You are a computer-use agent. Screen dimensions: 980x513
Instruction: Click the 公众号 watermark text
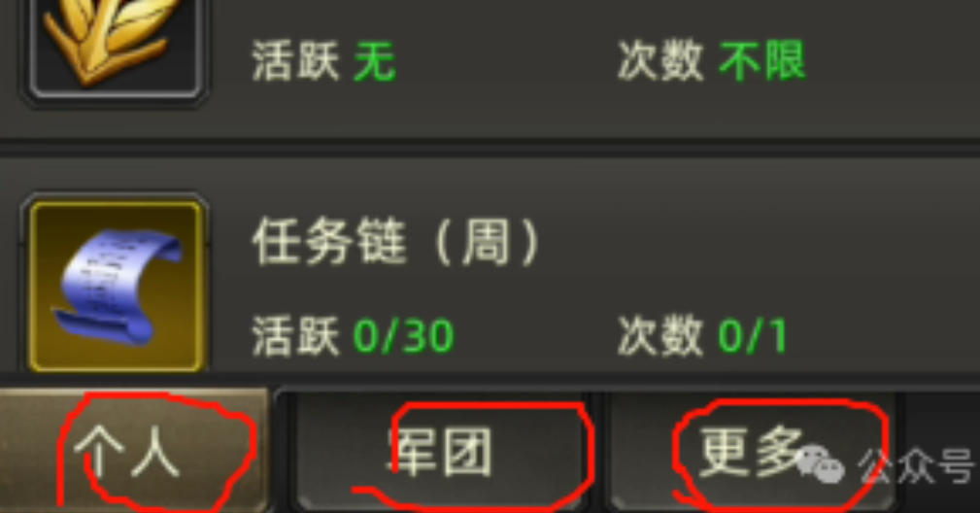916,464
